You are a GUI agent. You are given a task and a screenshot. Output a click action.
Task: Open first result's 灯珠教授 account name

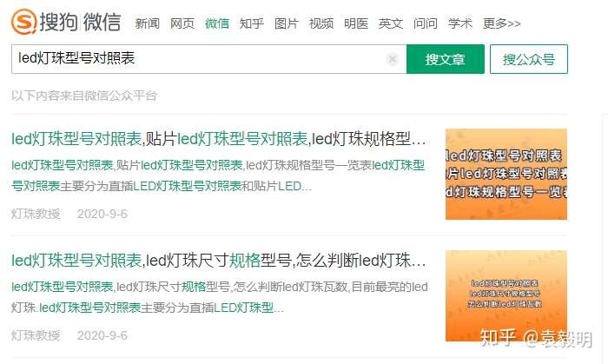click(36, 214)
